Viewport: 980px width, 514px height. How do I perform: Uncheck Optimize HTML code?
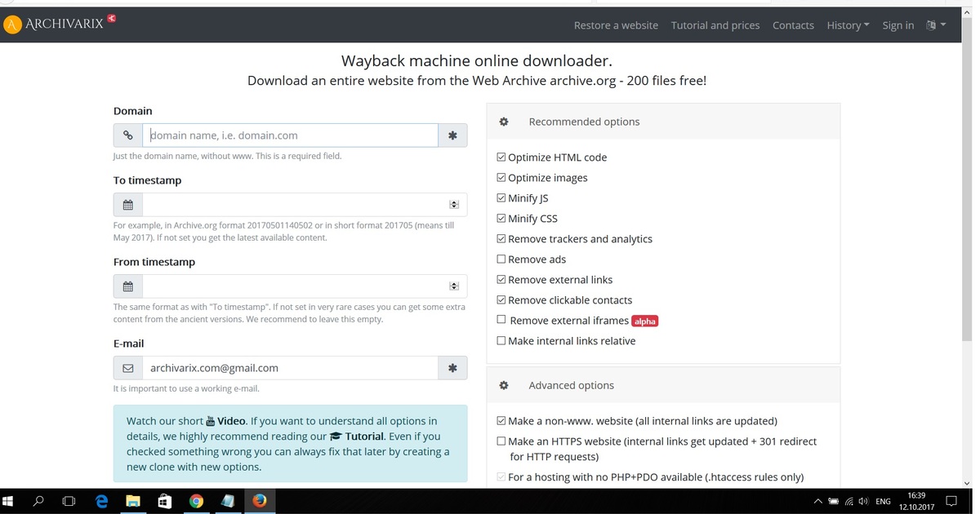[501, 157]
